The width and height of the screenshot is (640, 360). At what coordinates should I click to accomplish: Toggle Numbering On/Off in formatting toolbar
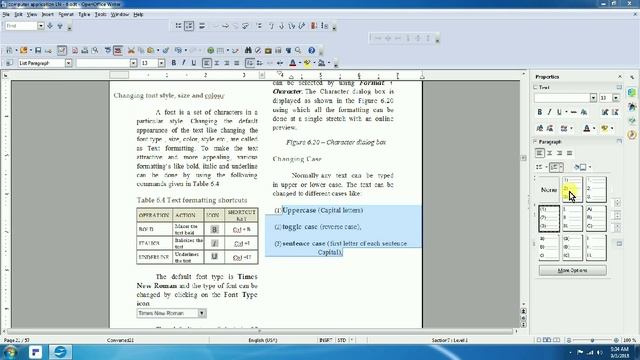[x=249, y=63]
